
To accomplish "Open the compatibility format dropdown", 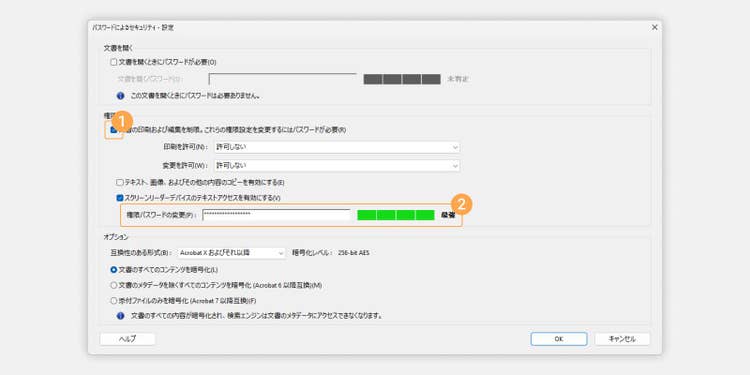I will coord(232,253).
